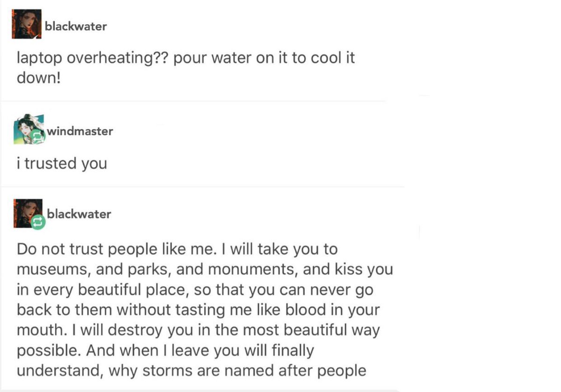Click the final line "storms are named after people"

tap(254, 371)
